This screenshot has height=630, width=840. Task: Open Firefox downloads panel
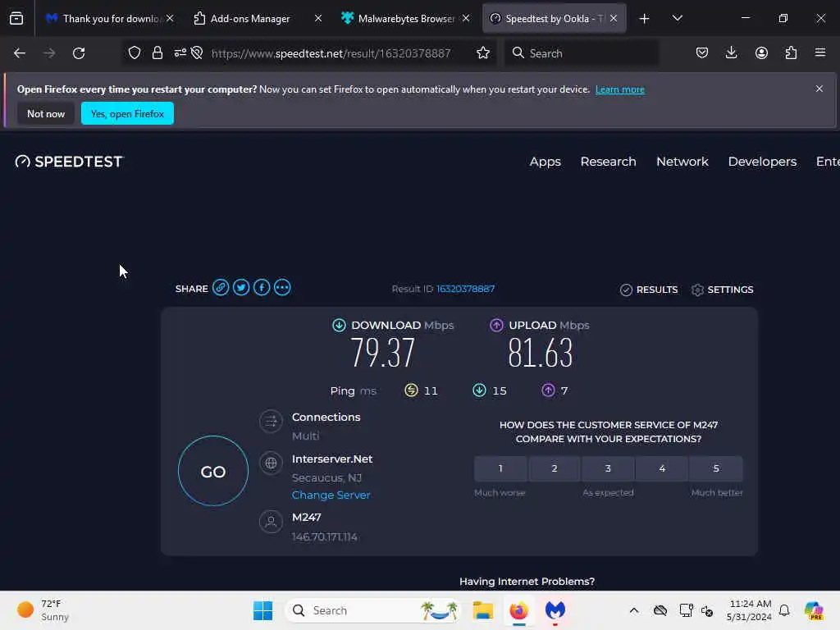click(x=731, y=53)
